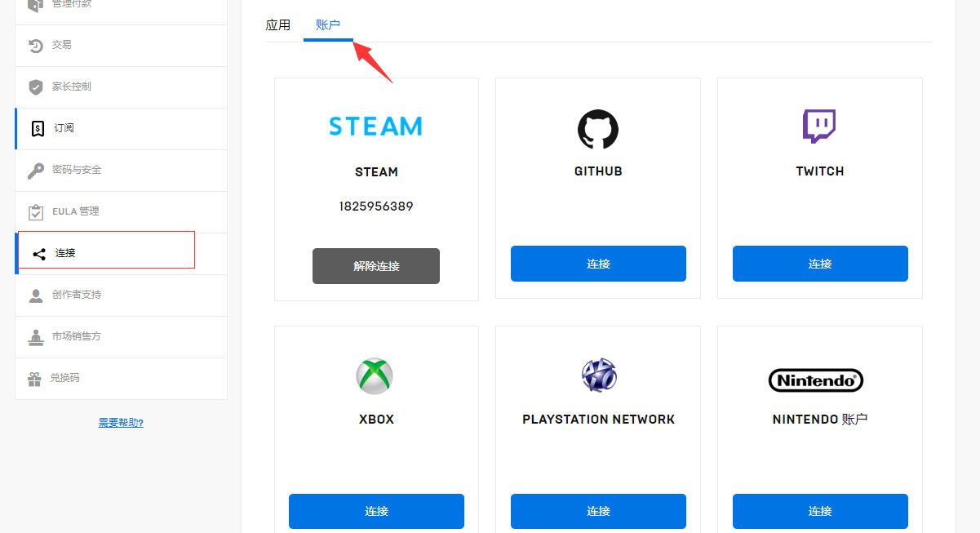Click the Twitch logo icon
This screenshot has height=533, width=980.
click(819, 127)
